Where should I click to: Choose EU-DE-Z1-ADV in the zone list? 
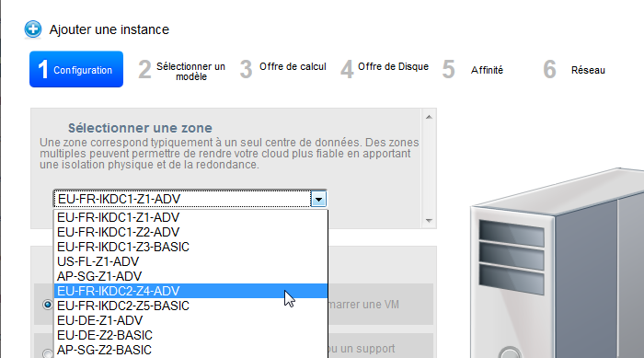tap(191, 320)
